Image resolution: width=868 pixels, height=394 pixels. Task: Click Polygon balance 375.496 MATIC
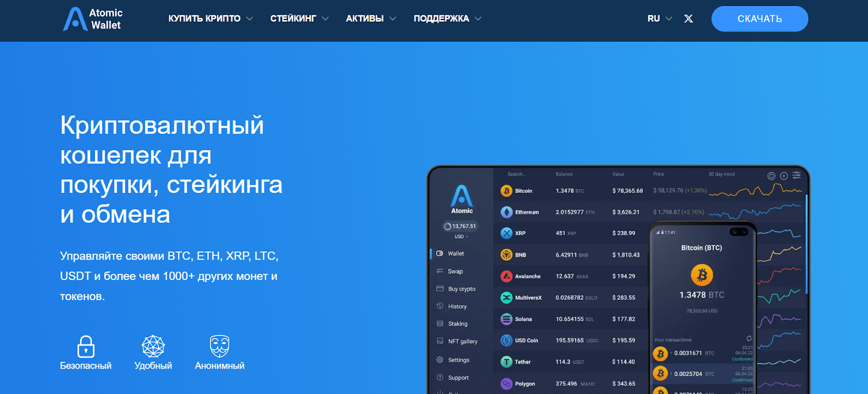pos(575,384)
